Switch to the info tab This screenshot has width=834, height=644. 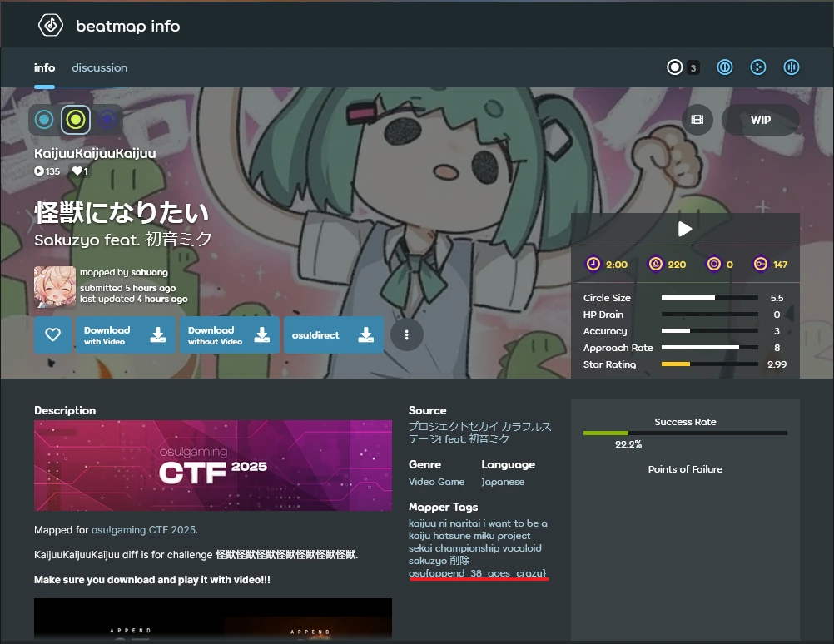point(44,67)
